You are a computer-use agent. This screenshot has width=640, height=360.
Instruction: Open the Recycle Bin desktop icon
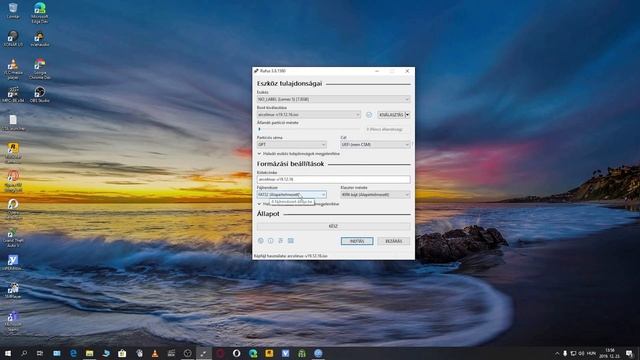click(13, 11)
